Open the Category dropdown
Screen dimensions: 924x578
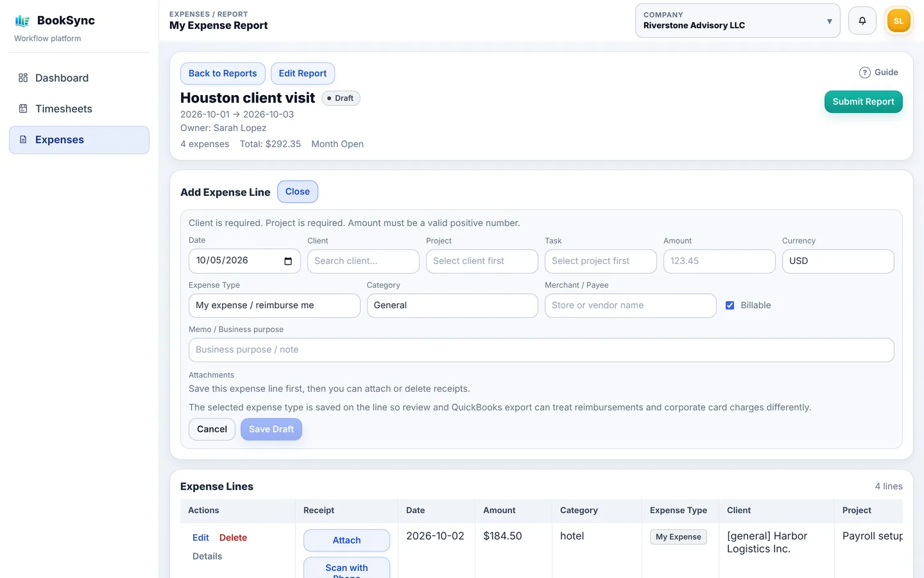452,305
